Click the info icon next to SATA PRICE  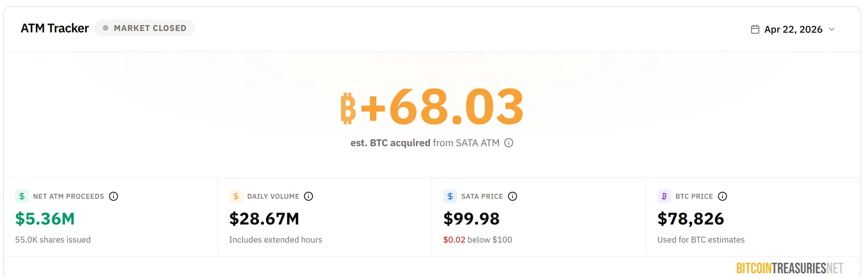pos(513,196)
